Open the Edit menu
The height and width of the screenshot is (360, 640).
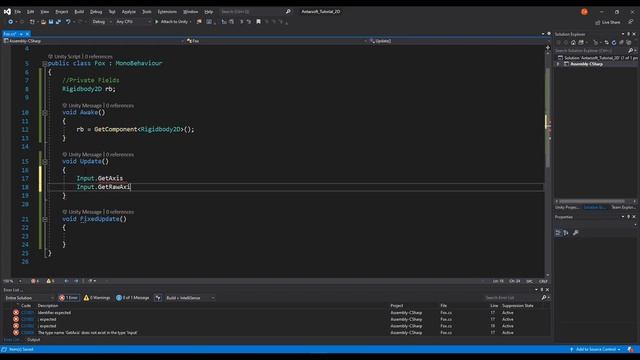[x=30, y=12]
